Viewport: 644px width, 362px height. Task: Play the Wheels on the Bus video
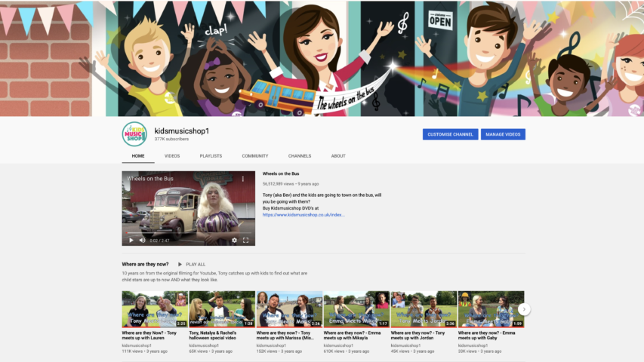(131, 241)
